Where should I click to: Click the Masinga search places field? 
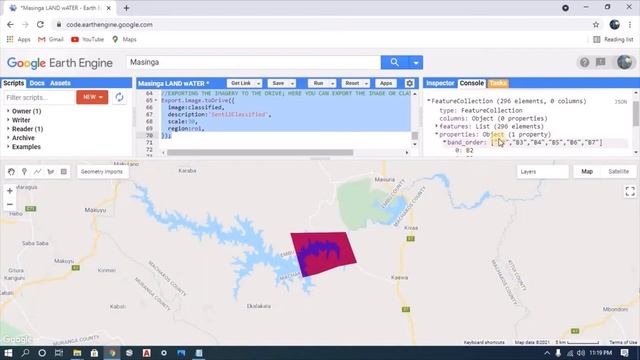coord(253,62)
